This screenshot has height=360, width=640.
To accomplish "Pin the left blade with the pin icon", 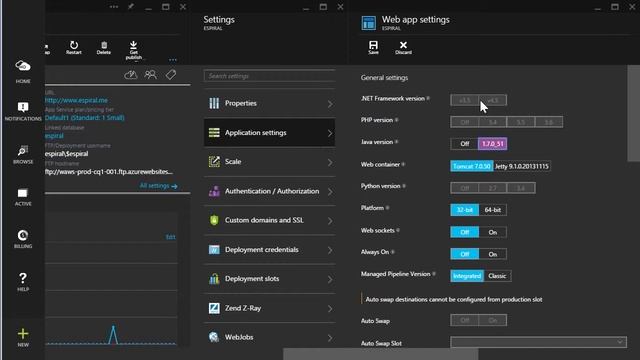I will (131, 7).
